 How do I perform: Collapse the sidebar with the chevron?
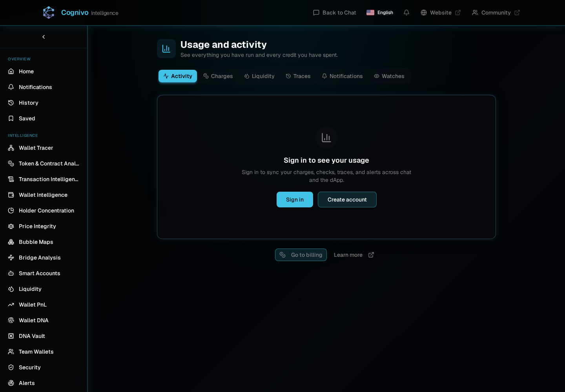coord(44,37)
